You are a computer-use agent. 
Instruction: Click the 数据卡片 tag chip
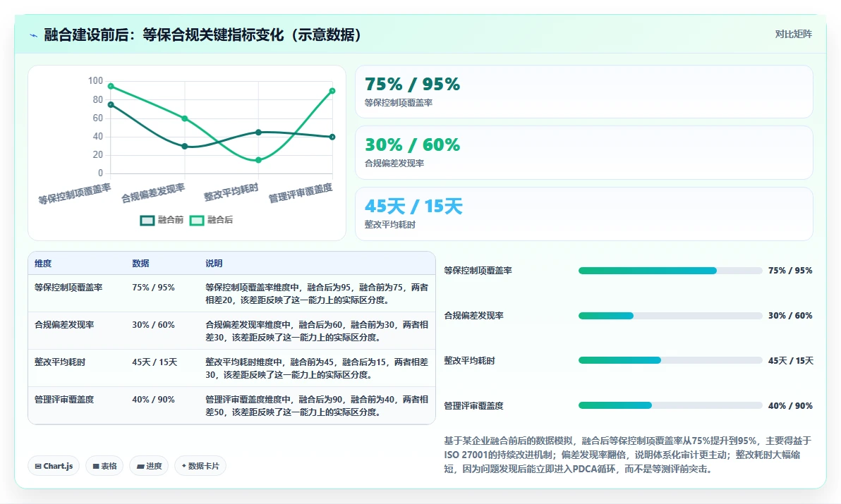[200, 466]
